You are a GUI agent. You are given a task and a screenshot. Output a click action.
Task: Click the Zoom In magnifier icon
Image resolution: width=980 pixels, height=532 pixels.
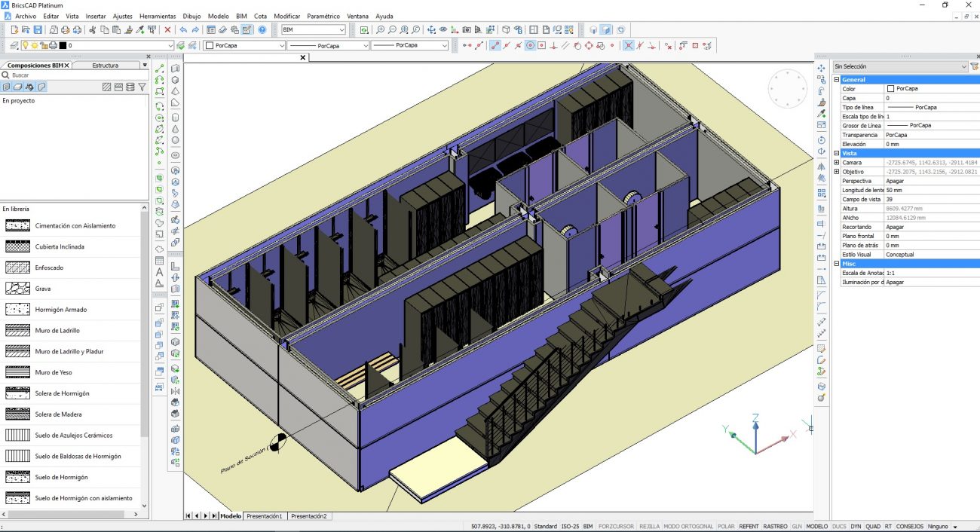tap(380, 30)
